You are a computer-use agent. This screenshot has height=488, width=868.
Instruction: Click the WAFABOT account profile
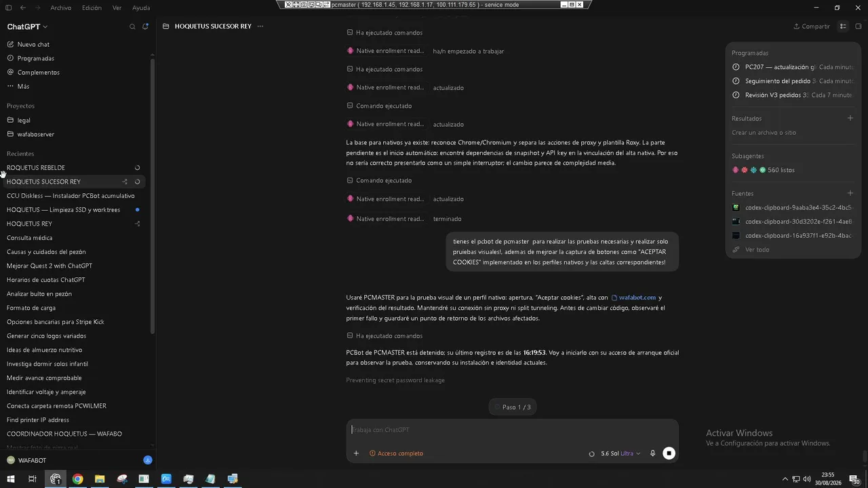click(x=27, y=460)
